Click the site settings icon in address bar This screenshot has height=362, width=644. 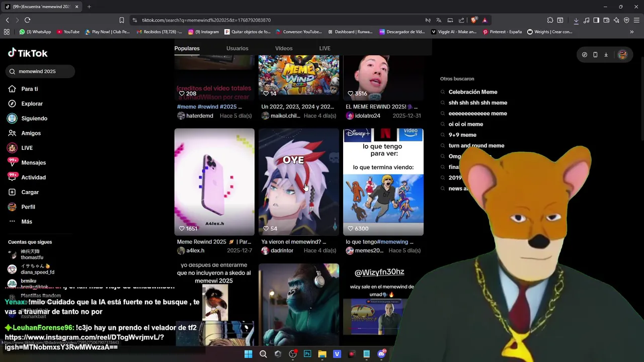pos(134,20)
